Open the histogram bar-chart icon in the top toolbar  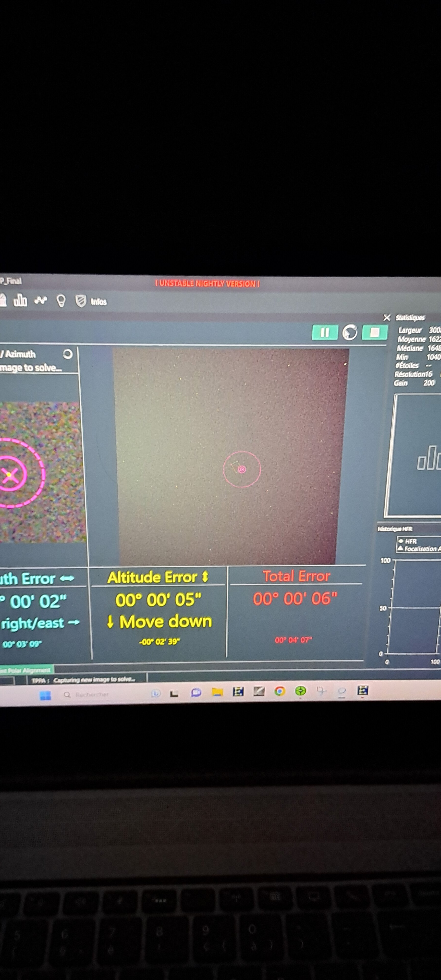coord(21,301)
